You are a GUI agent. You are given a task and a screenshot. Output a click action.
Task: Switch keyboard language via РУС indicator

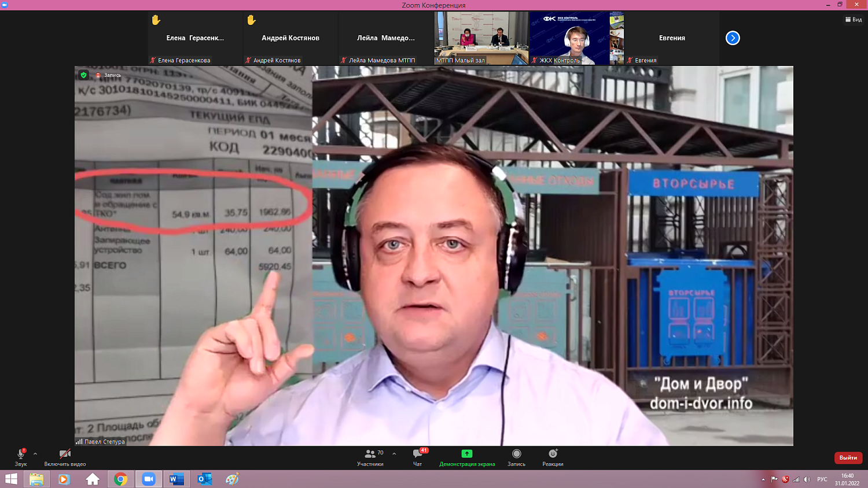coord(822,479)
